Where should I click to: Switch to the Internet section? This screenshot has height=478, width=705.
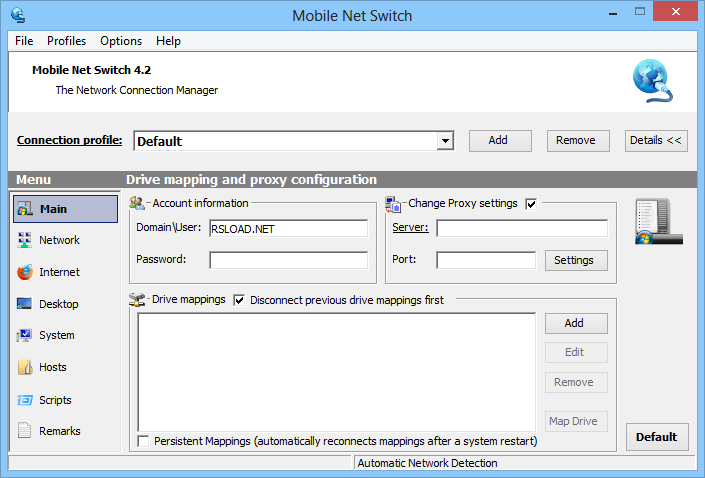click(59, 272)
